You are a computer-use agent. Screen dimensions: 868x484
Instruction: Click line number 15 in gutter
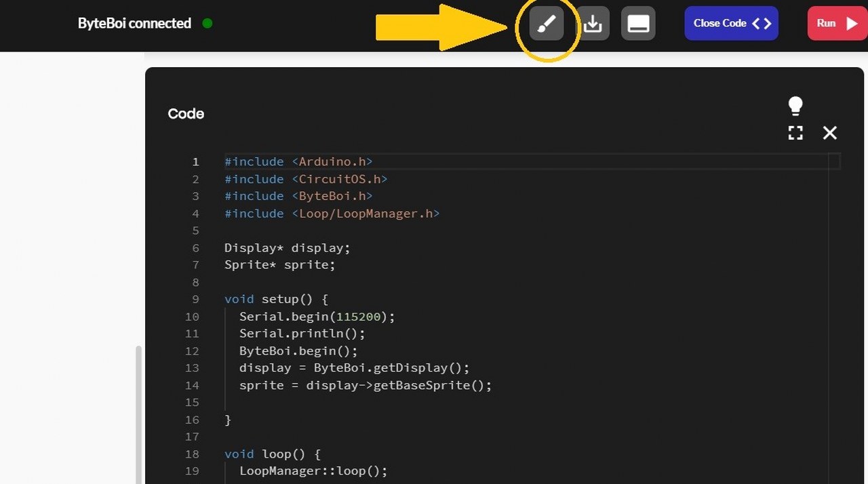tap(192, 403)
